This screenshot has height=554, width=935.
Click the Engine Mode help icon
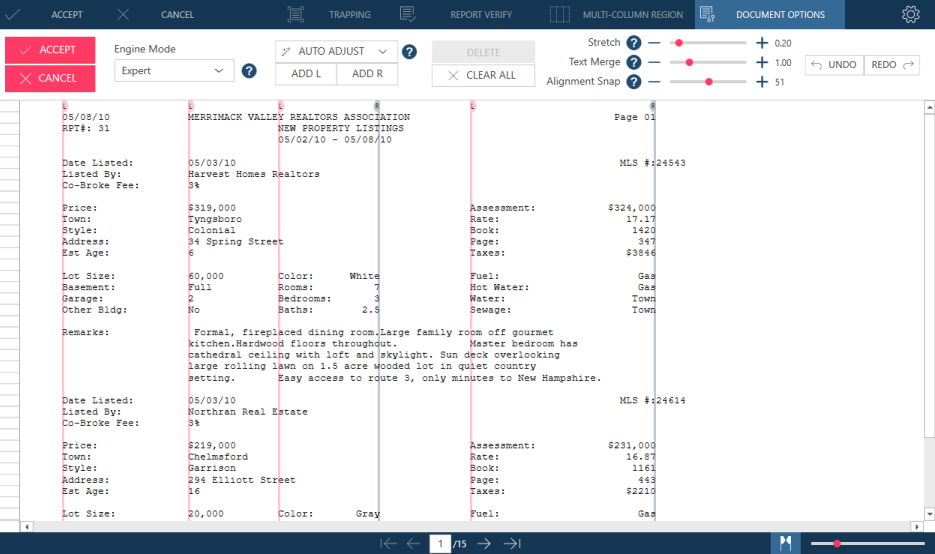pyautogui.click(x=249, y=71)
